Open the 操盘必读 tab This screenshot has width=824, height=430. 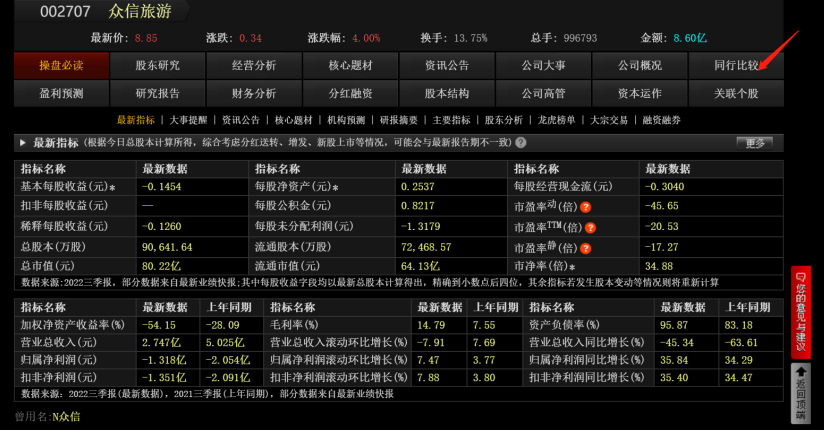pos(61,65)
